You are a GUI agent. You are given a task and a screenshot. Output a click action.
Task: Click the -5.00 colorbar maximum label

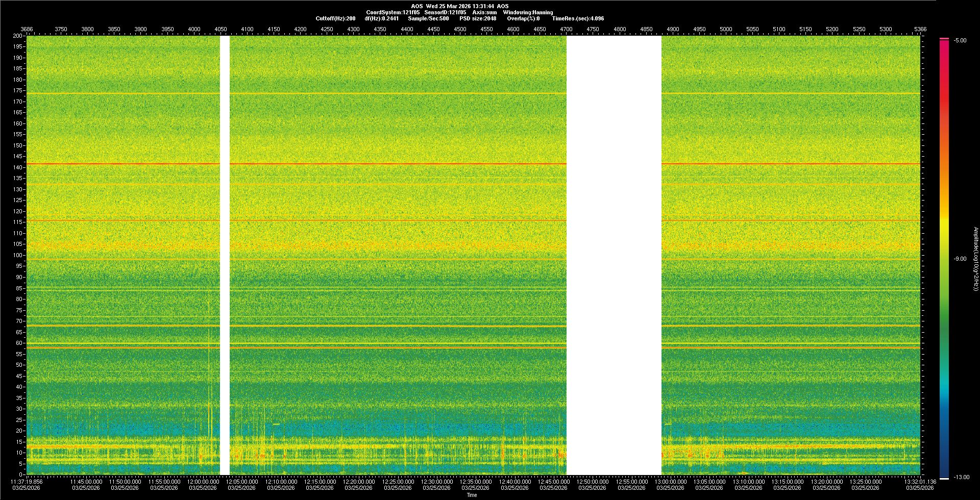click(x=960, y=41)
